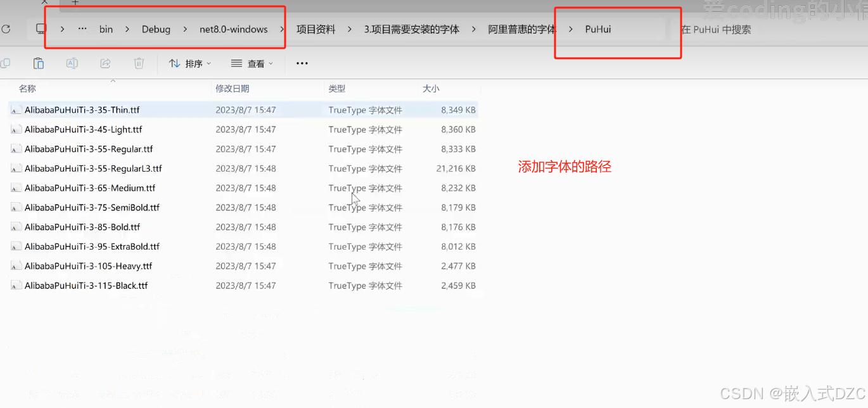Expand chevron after 项目资料
The height and width of the screenshot is (408, 868).
pyautogui.click(x=350, y=29)
